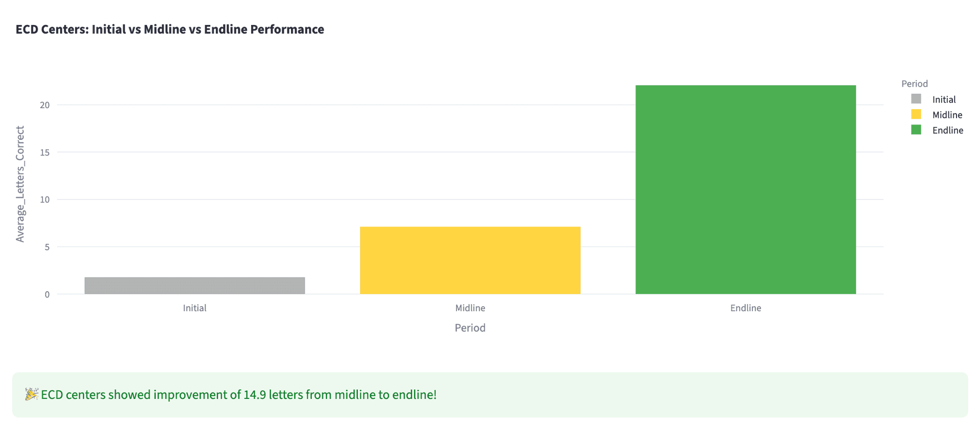The width and height of the screenshot is (980, 428).
Task: Click the party popper emoji icon
Action: tap(32, 394)
